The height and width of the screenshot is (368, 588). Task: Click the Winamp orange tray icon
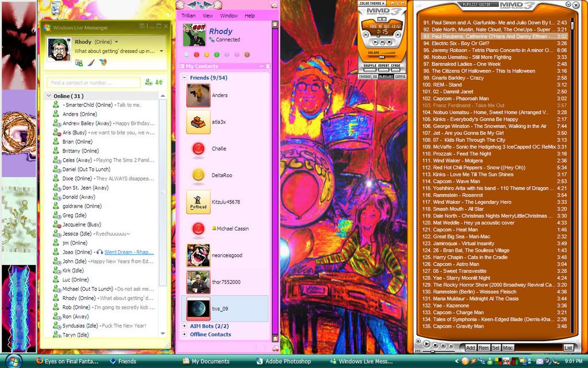point(465,361)
